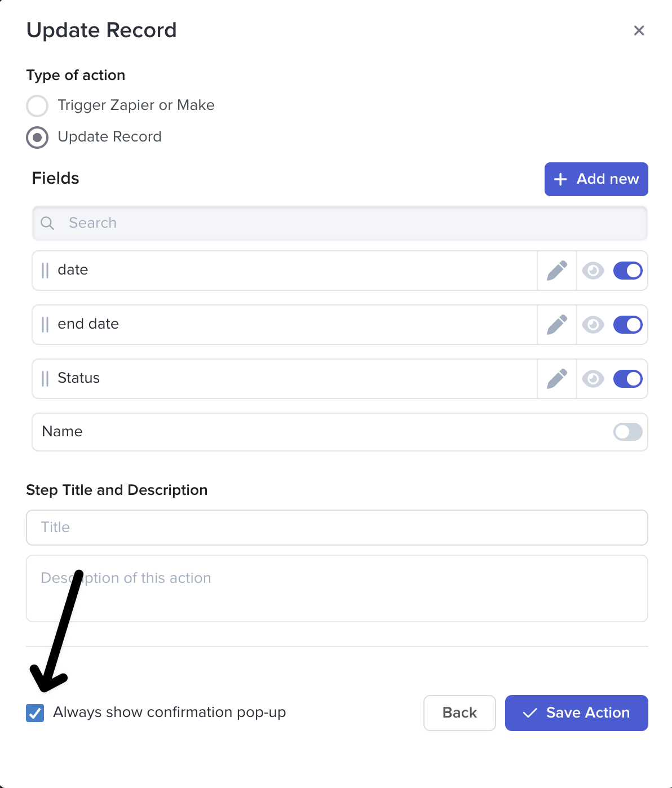
Task: Select the Trigger Zapier or Make option
Action: 37,106
